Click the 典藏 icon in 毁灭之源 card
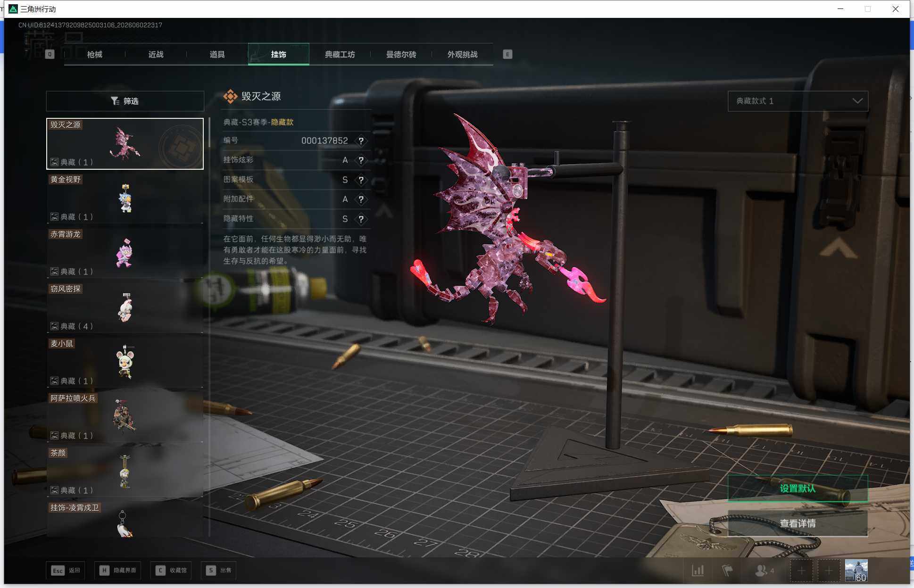The width and height of the screenshot is (914, 588). pos(55,162)
